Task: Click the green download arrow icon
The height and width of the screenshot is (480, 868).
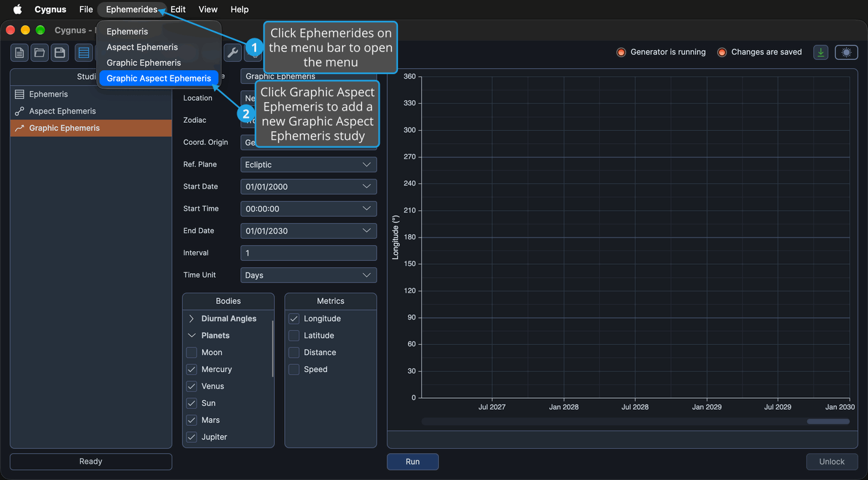Action: pyautogui.click(x=821, y=53)
